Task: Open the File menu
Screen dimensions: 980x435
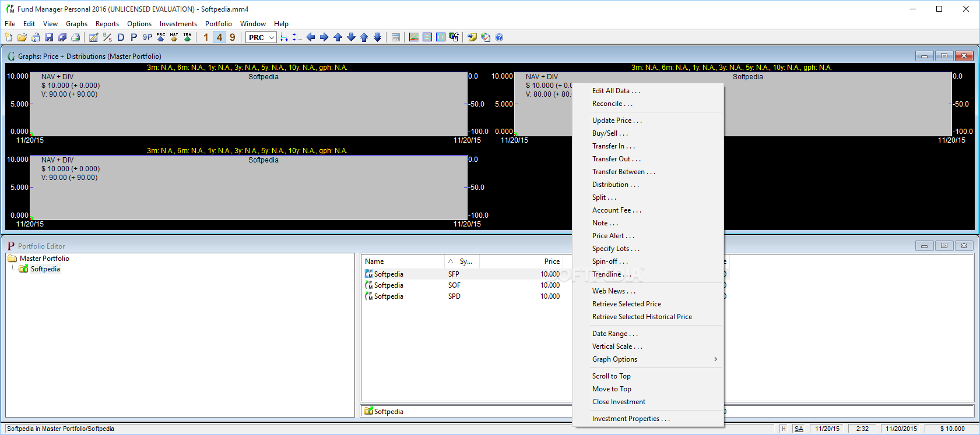Action: [x=10, y=24]
